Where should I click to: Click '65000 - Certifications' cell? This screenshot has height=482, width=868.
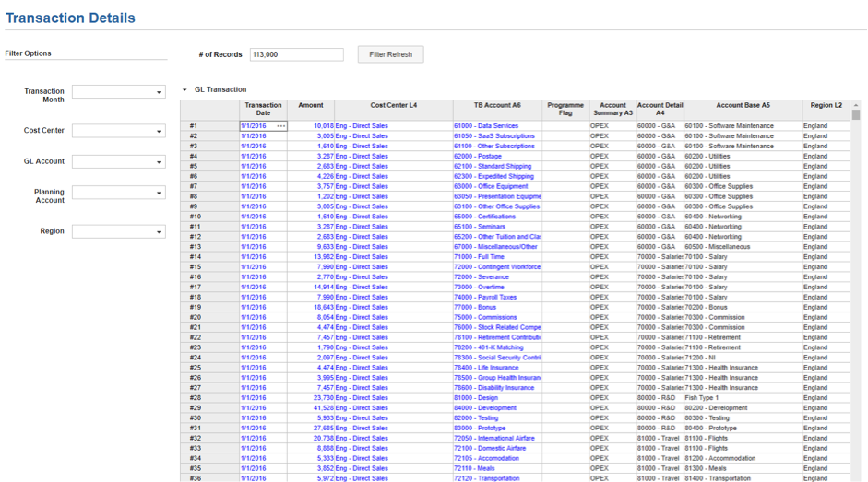click(497, 217)
